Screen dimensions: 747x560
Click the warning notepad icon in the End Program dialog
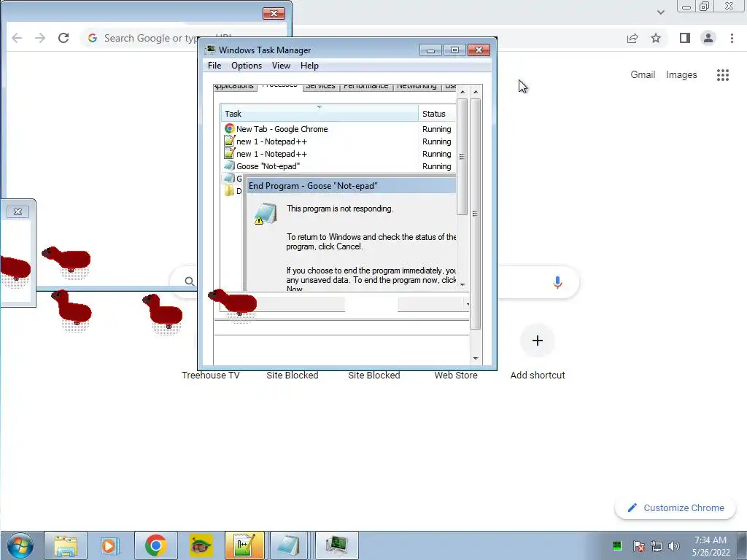pos(265,214)
